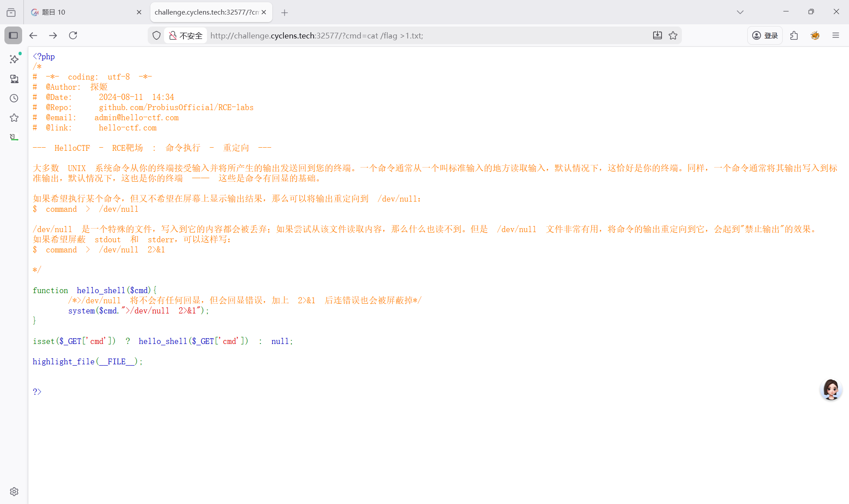849x504 pixels.
Task: Open the recent browsing view icon
Action: 11,12
